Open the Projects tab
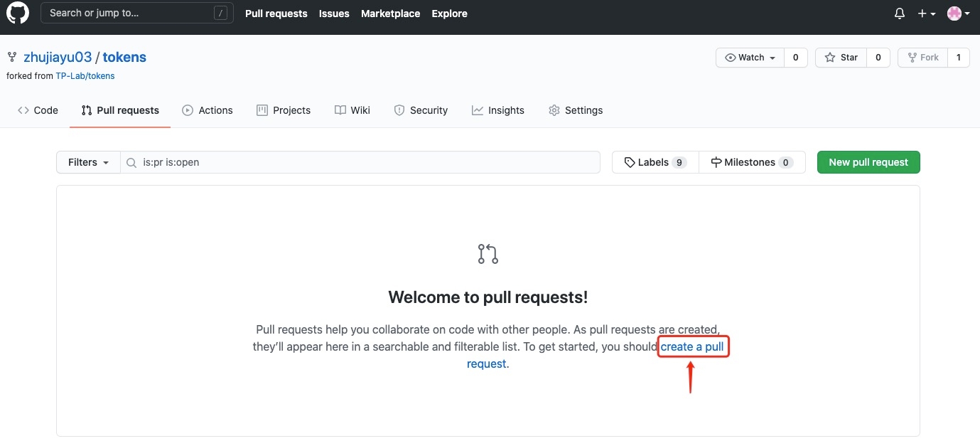The width and height of the screenshot is (980, 441). pyautogui.click(x=284, y=110)
